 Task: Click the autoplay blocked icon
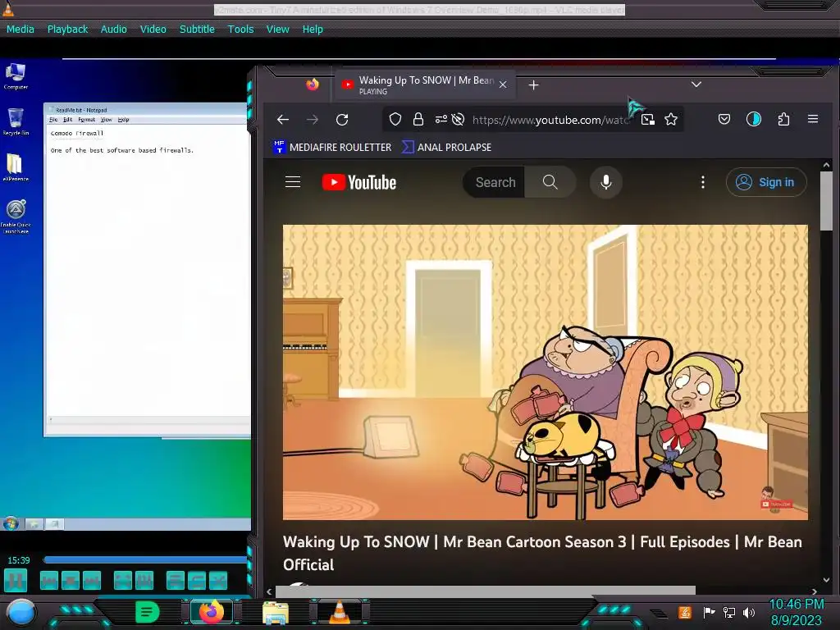pyautogui.click(x=458, y=120)
